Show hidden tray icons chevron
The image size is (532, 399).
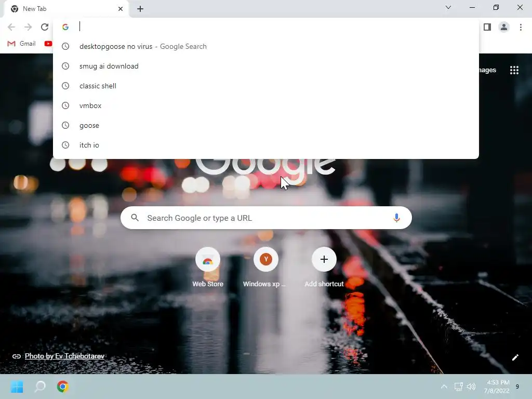point(444,387)
